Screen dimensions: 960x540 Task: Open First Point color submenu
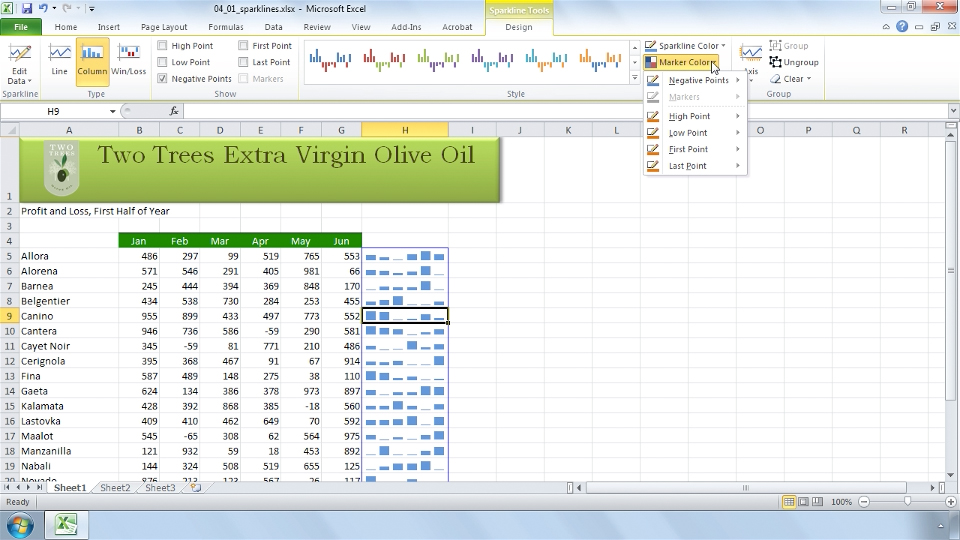tap(695, 149)
